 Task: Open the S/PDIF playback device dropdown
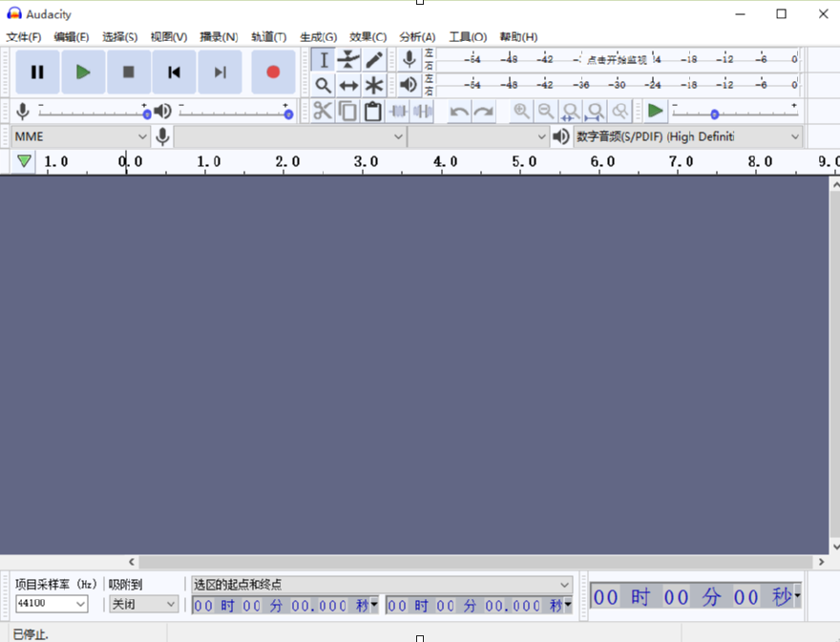coord(688,136)
